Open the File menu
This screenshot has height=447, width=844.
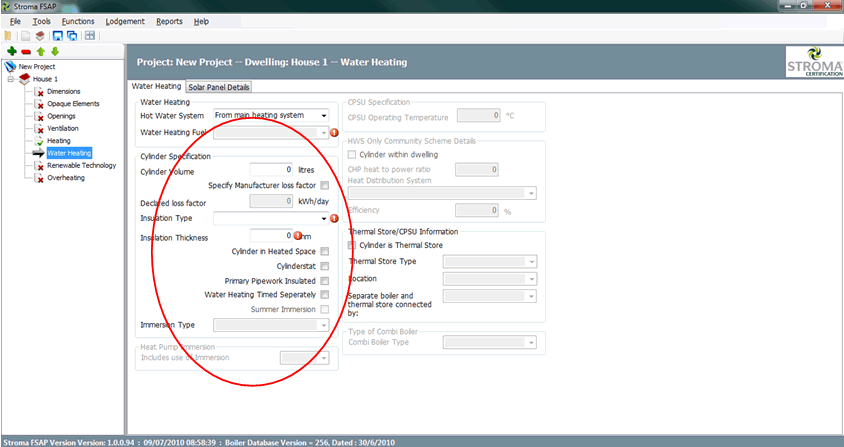point(15,22)
